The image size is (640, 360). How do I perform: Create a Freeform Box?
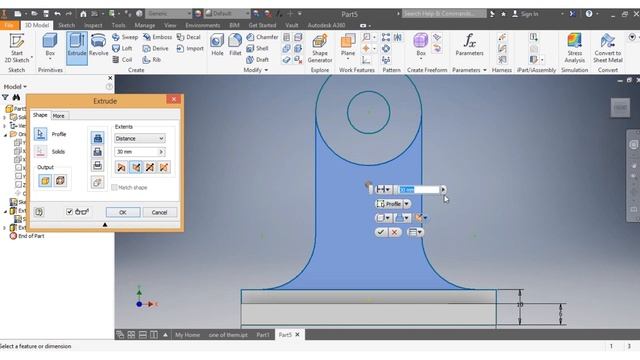click(421, 45)
